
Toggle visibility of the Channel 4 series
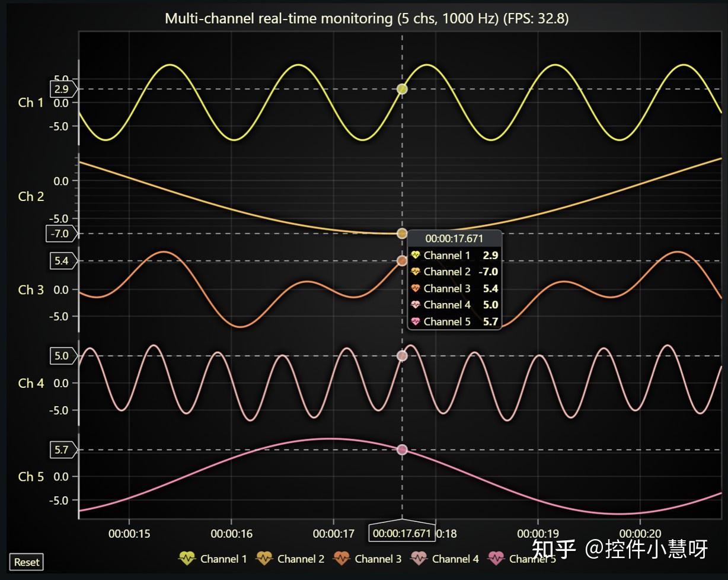coord(445,558)
